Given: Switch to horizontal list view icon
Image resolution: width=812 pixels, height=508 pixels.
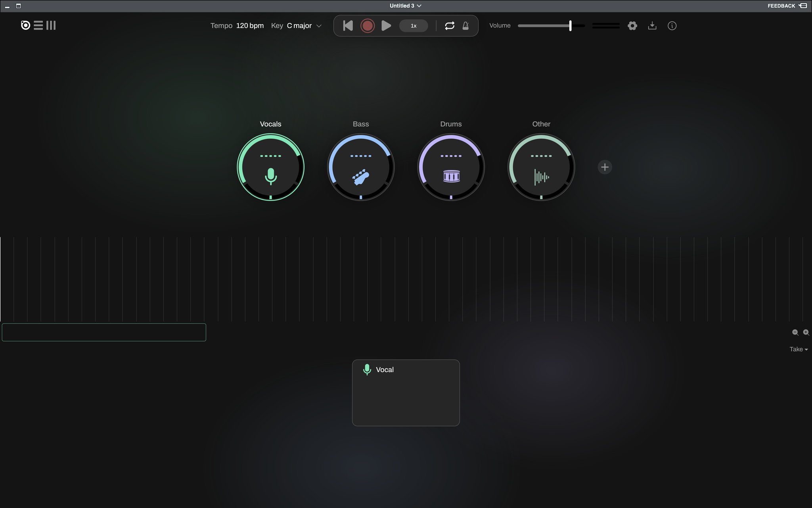Looking at the screenshot, I should 38,25.
